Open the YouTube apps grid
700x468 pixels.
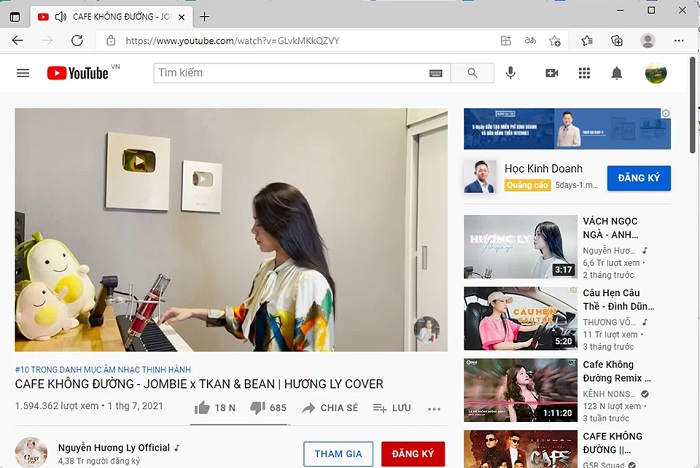coord(584,73)
